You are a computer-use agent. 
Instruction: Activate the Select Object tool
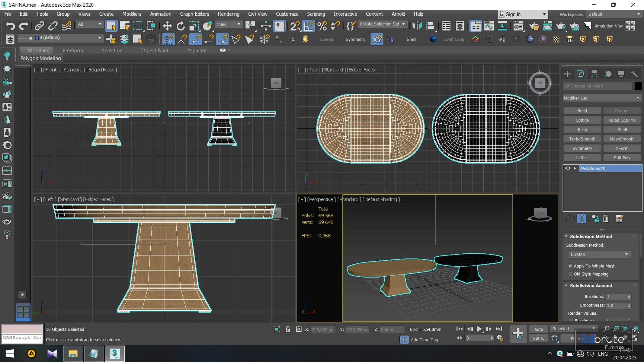(111, 26)
